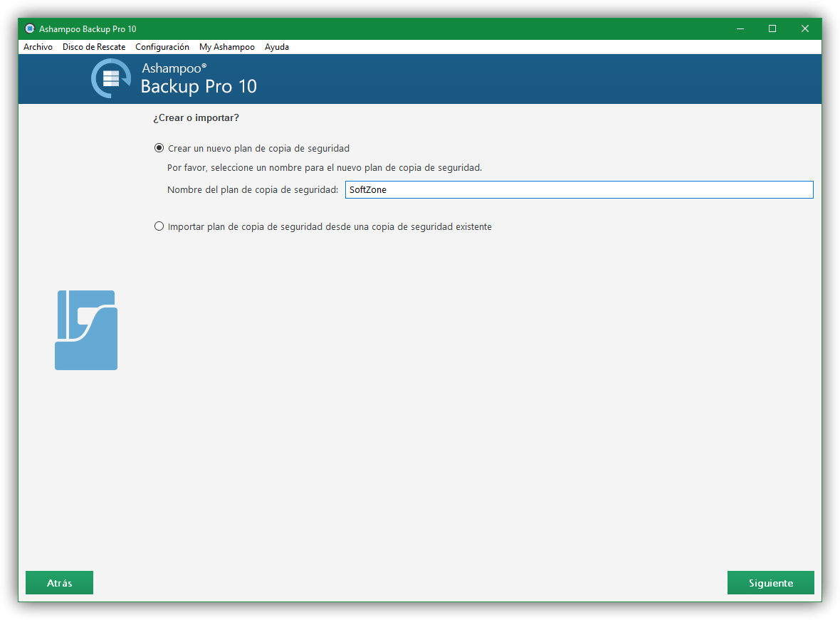This screenshot has width=840, height=620.
Task: Open the My Ashampoo menu
Action: point(227,47)
